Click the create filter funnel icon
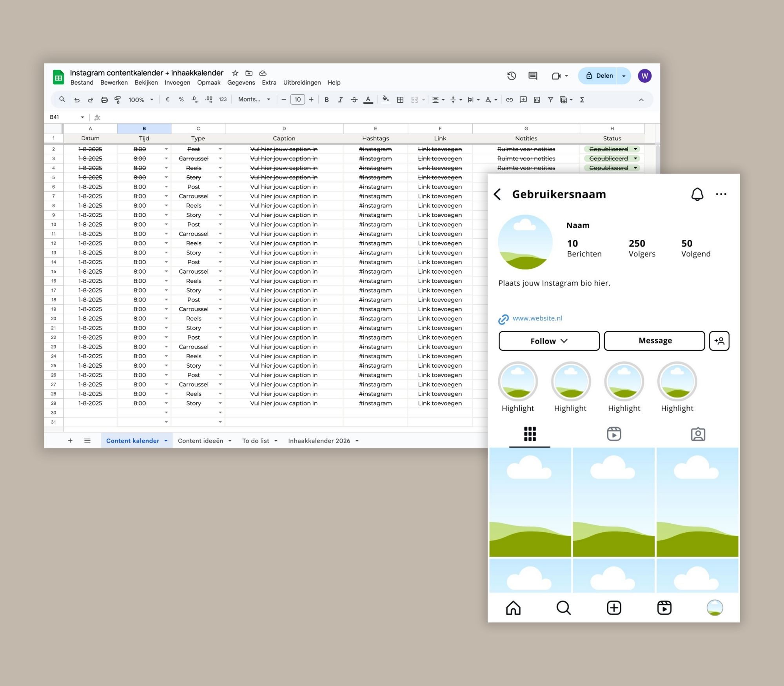 [x=550, y=100]
